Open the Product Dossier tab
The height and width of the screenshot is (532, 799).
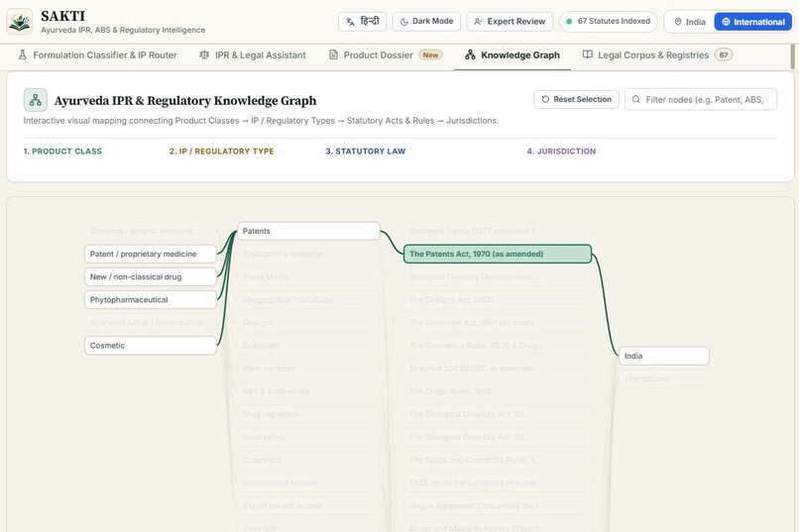click(x=386, y=54)
